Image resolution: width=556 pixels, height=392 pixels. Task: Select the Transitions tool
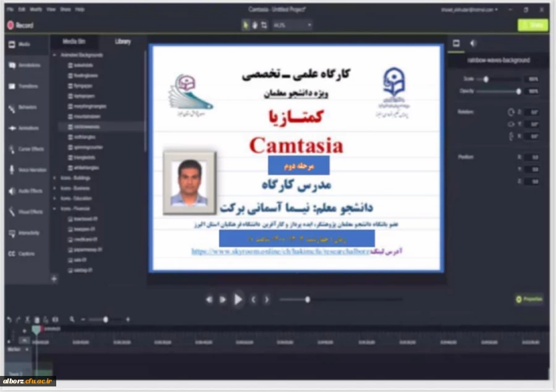click(25, 86)
